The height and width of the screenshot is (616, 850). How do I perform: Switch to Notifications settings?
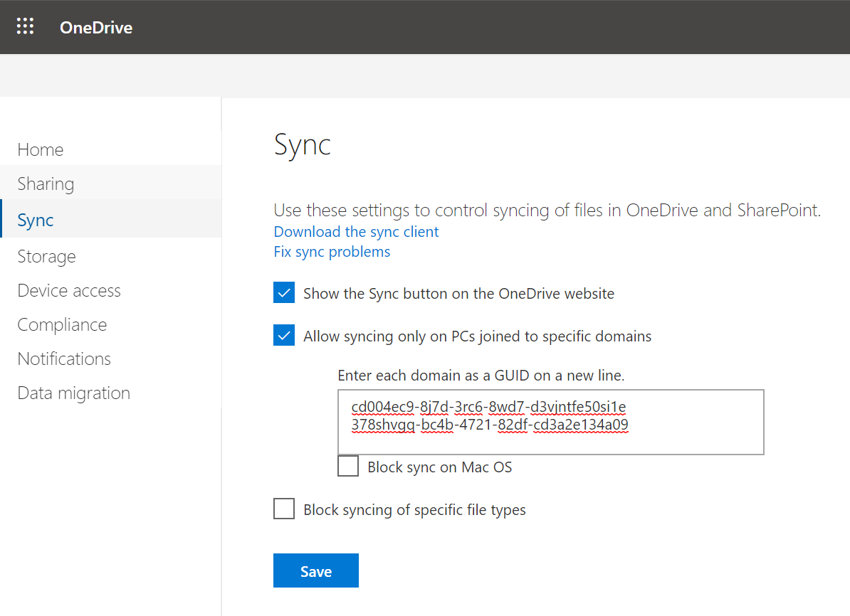64,359
